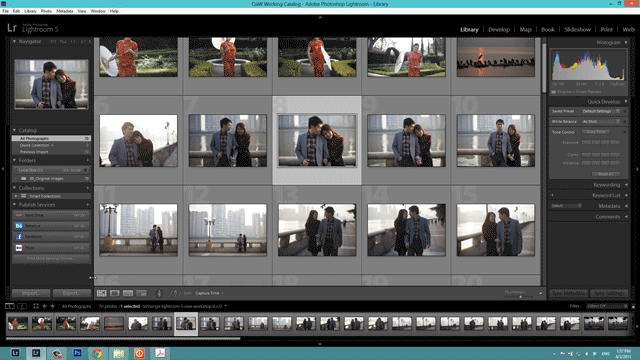Click highlighted Lightroom taskbar icon
The height and width of the screenshot is (360, 640).
(36, 353)
